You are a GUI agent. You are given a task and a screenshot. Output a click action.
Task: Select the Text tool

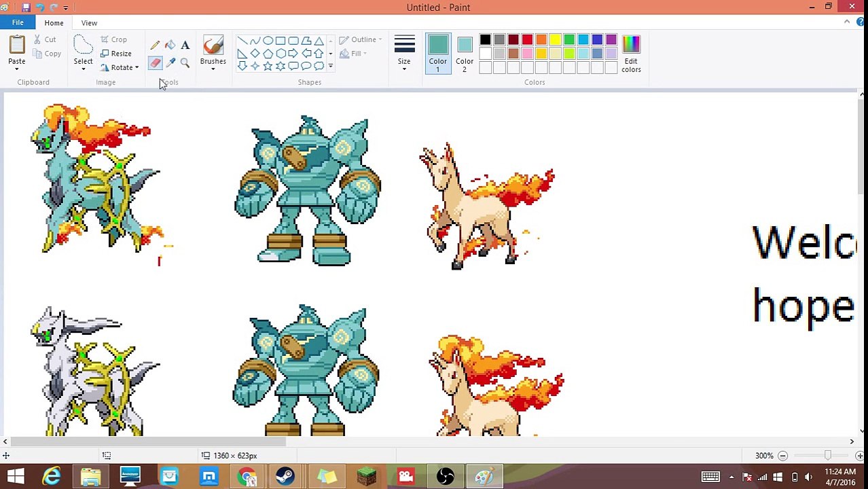185,46
